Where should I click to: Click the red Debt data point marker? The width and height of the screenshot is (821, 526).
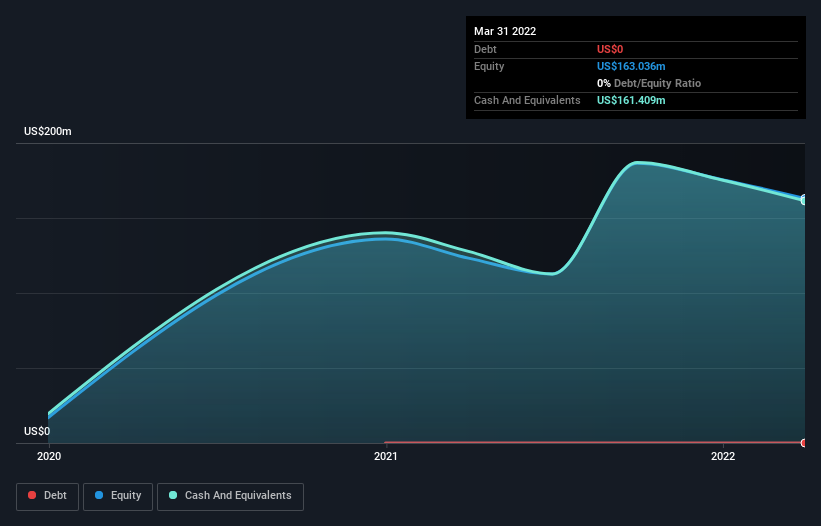tap(804, 443)
